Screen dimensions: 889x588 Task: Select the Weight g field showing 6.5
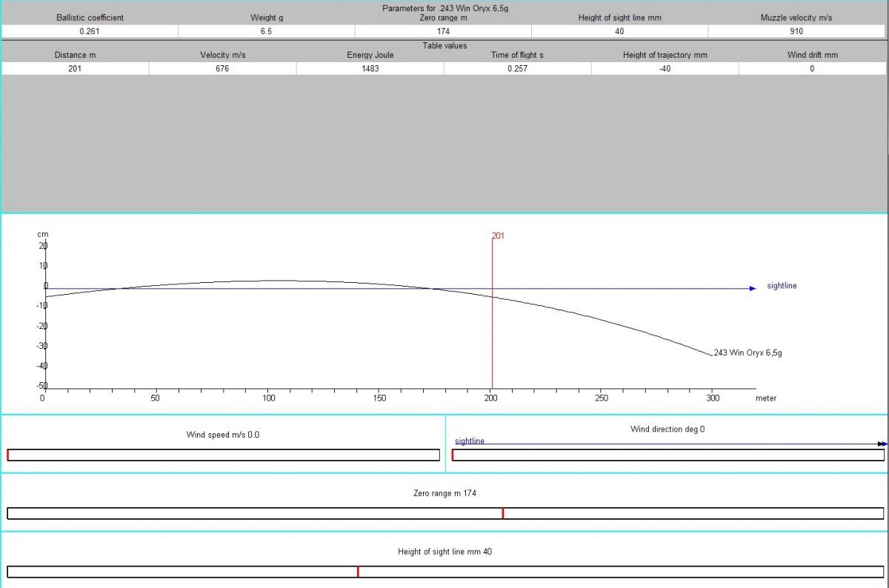coord(266,31)
